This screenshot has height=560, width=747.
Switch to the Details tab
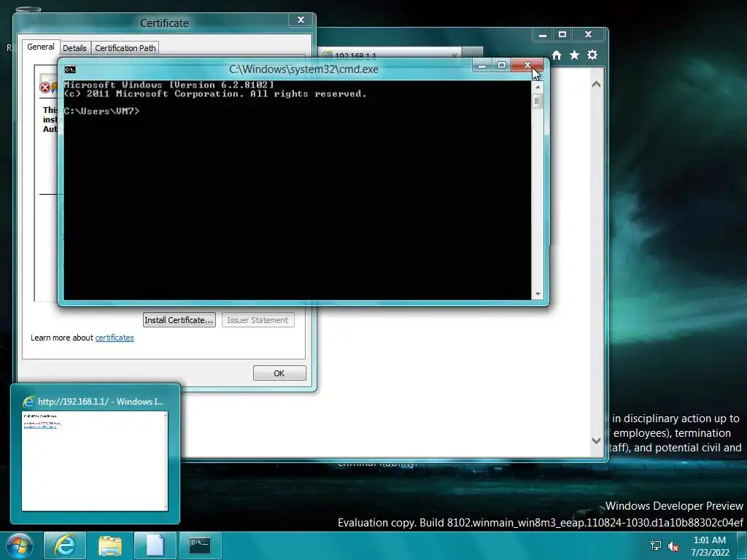74,48
